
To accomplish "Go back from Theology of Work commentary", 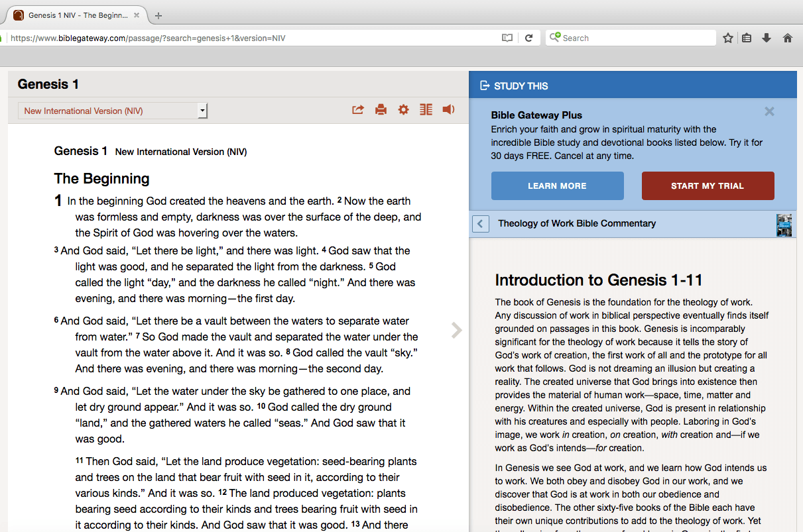I will [481, 224].
